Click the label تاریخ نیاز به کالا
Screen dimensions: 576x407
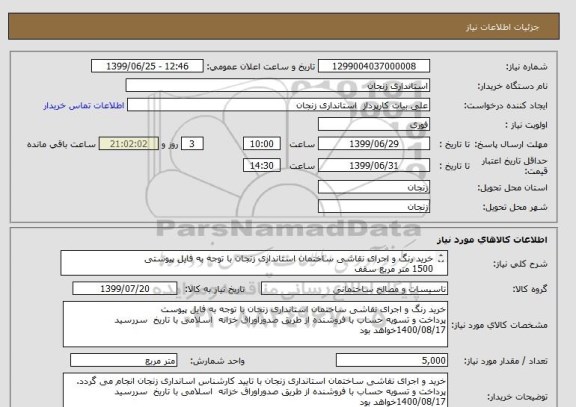coord(215,289)
